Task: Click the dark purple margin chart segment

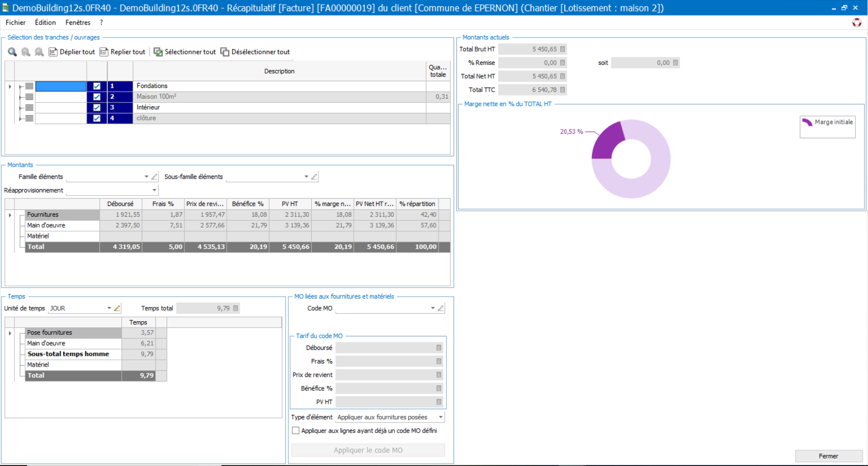Action: (607, 141)
